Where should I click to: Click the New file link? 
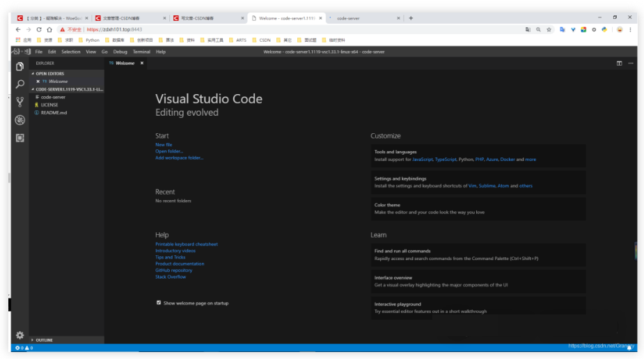point(164,145)
